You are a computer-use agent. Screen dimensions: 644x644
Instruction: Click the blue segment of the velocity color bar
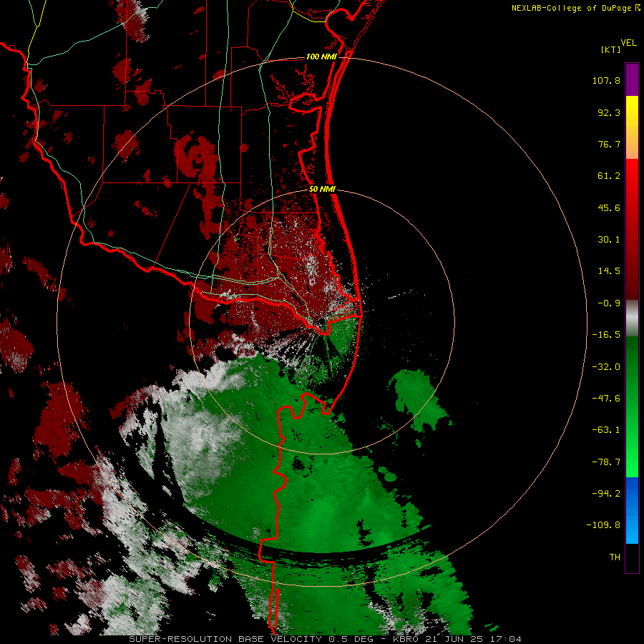coord(632,510)
